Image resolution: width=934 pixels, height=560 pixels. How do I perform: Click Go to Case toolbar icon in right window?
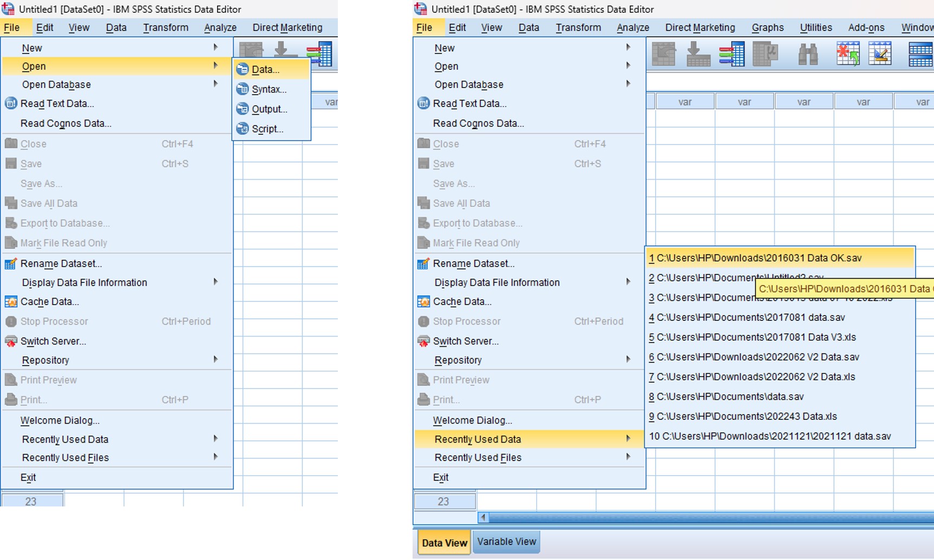[x=663, y=55]
